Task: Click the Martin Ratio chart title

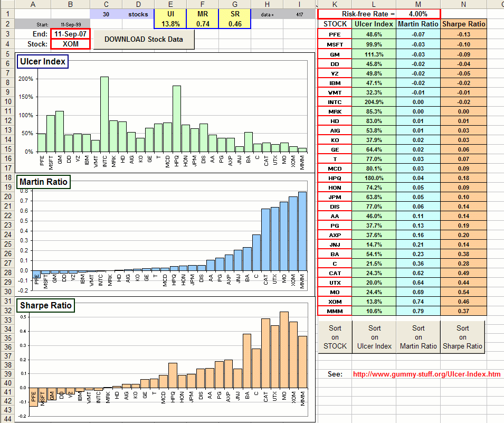Action: [43, 182]
